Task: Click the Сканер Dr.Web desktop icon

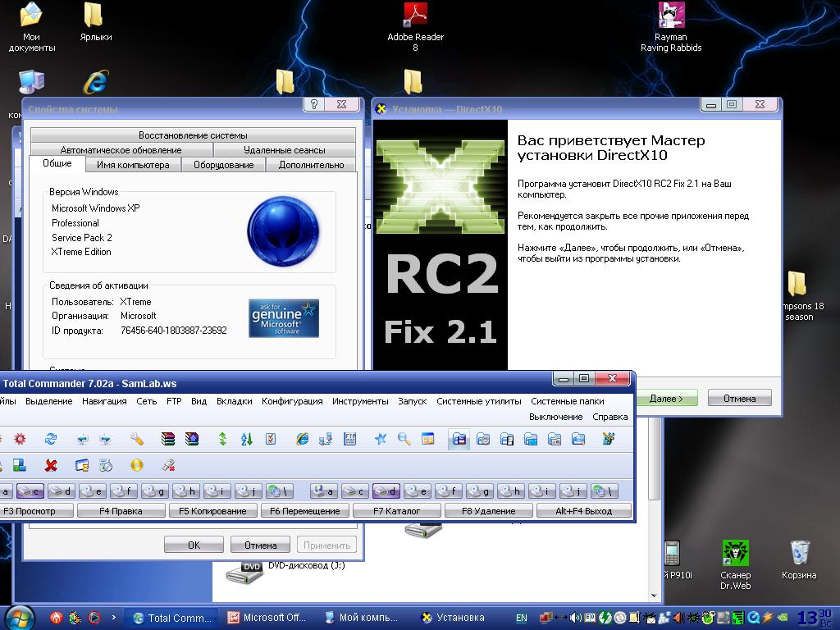Action: pyautogui.click(x=735, y=565)
